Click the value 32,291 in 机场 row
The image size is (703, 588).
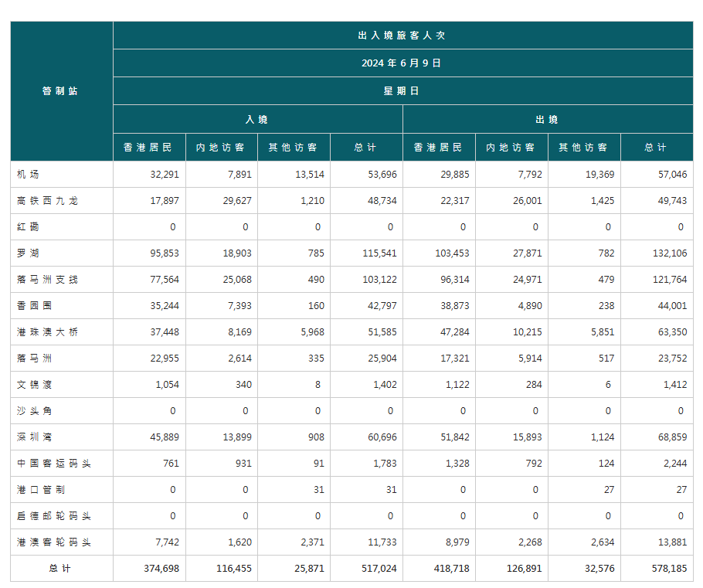tap(149, 174)
